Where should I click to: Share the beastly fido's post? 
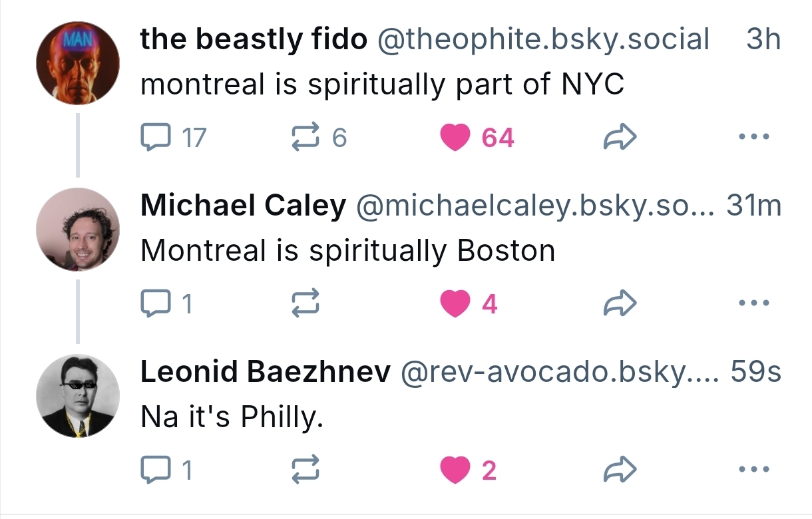tap(620, 138)
